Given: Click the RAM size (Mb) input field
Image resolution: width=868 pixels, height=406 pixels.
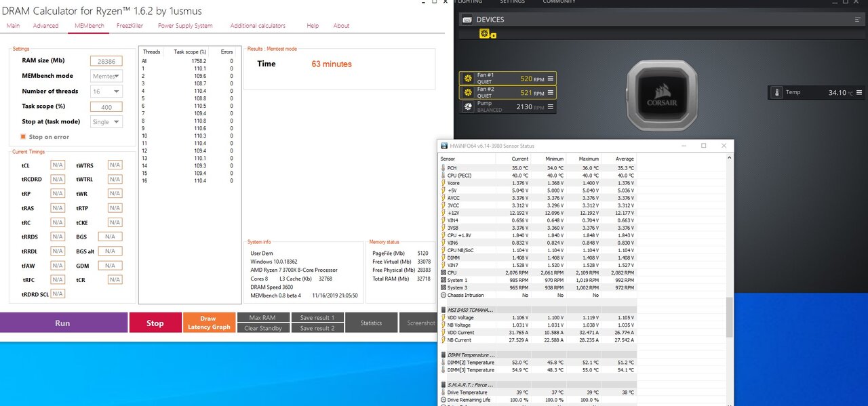Looking at the screenshot, I should point(106,61).
